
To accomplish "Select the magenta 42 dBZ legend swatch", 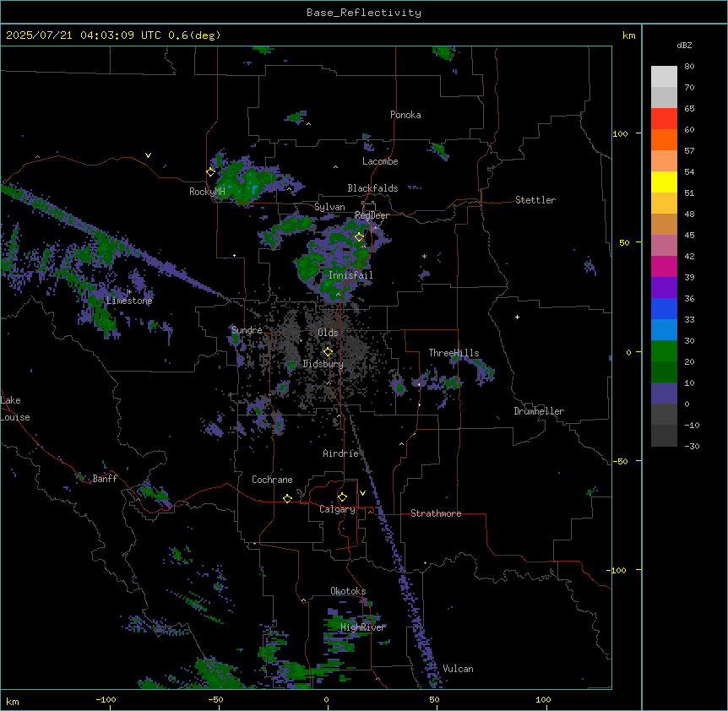I will (x=664, y=266).
